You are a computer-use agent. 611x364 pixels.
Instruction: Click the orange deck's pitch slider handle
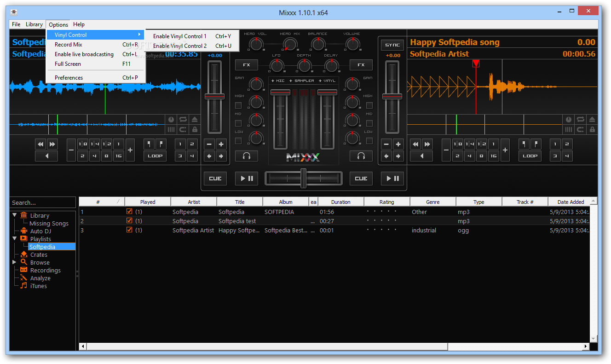pos(392,96)
